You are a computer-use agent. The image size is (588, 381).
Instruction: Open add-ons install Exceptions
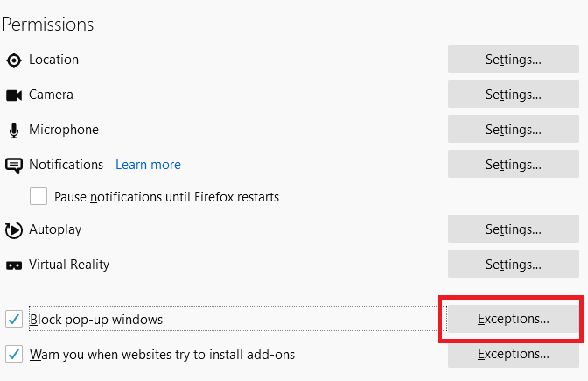pos(514,355)
